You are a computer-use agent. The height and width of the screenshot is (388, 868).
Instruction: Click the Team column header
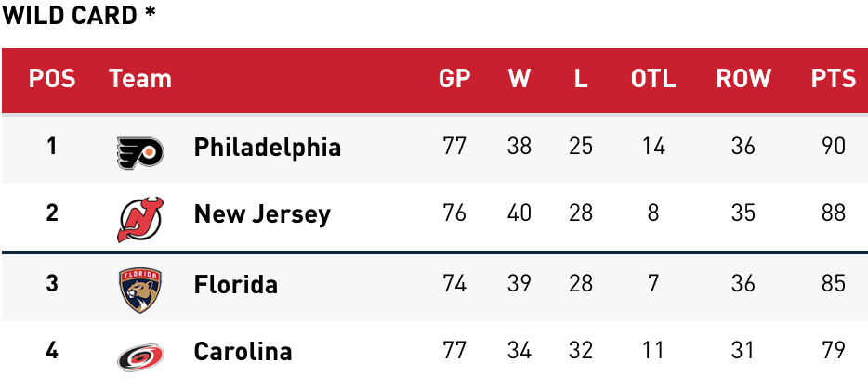tap(140, 79)
